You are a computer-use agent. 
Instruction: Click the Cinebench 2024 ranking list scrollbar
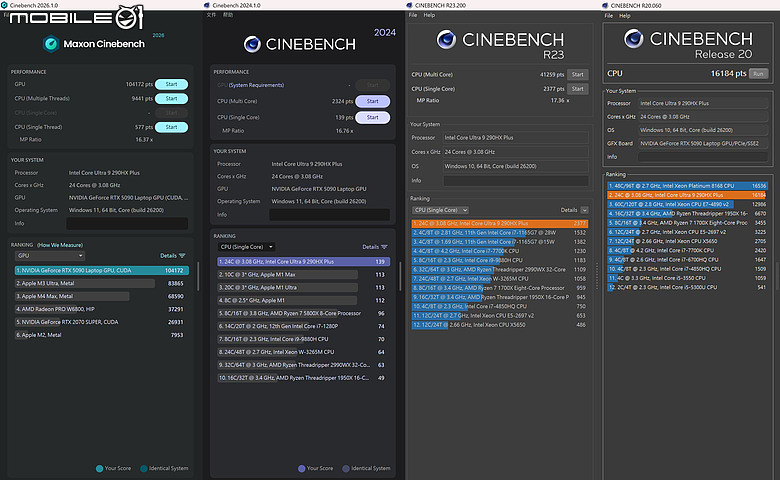tap(400, 276)
